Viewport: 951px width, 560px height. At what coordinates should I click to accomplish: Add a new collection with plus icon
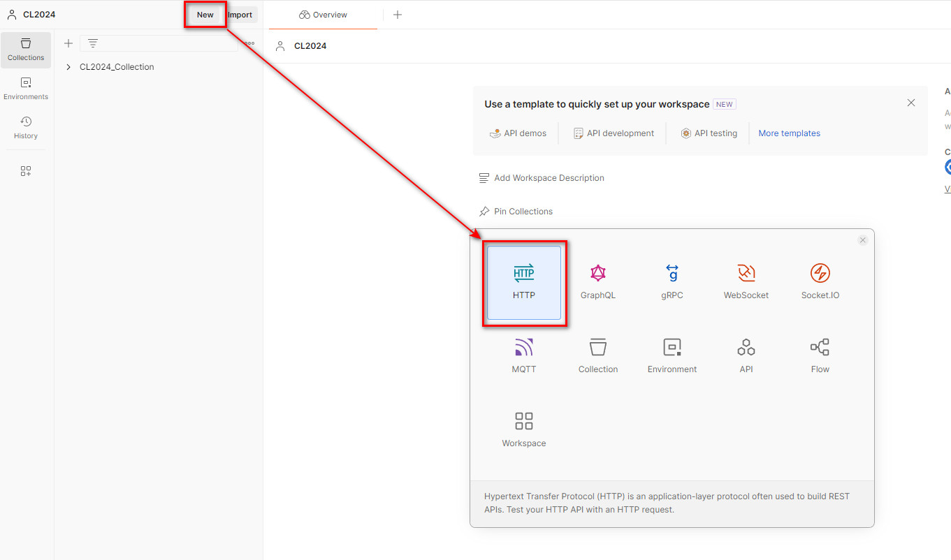(x=68, y=43)
